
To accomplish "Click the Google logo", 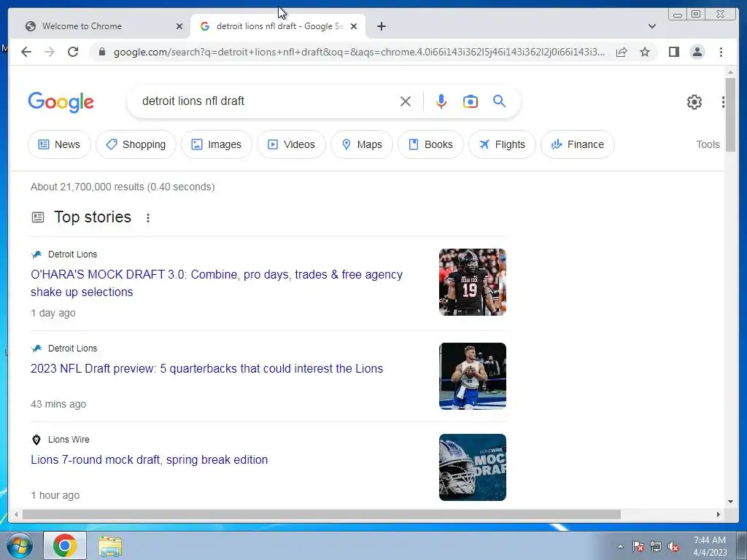I will coord(61,102).
